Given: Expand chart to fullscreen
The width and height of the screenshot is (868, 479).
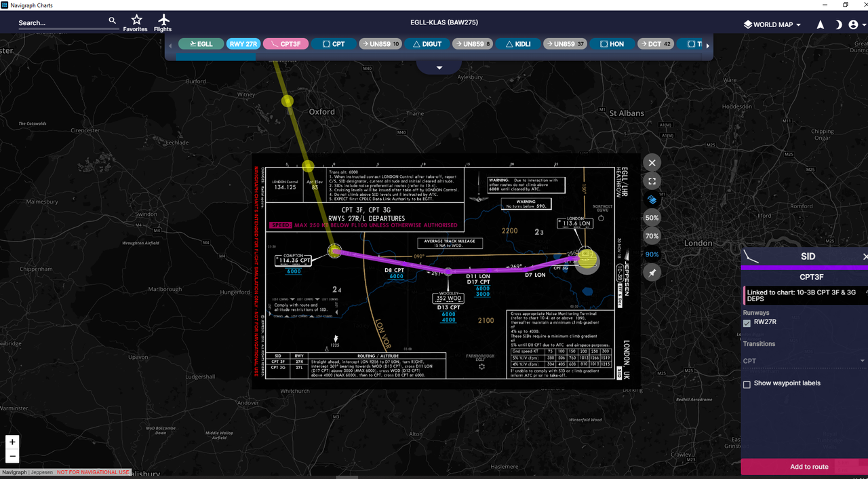Looking at the screenshot, I should coord(652,181).
